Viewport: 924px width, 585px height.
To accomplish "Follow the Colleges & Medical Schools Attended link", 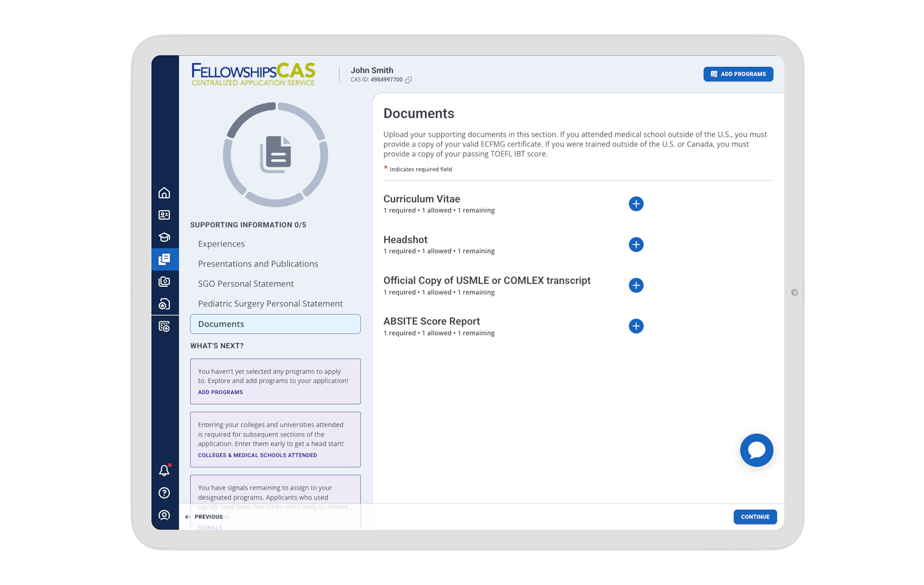I will tap(257, 455).
